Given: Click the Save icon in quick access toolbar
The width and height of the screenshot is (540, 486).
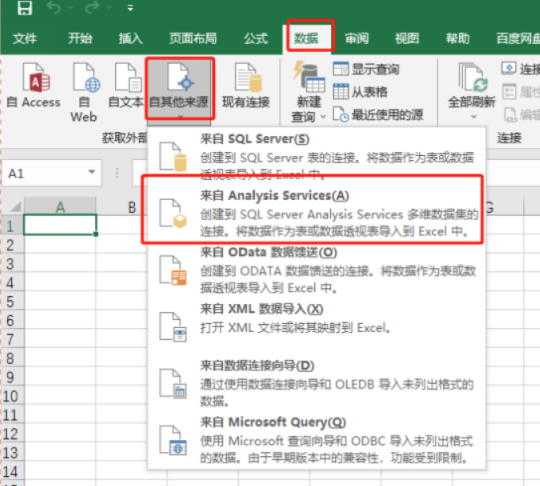Looking at the screenshot, I should (25, 8).
